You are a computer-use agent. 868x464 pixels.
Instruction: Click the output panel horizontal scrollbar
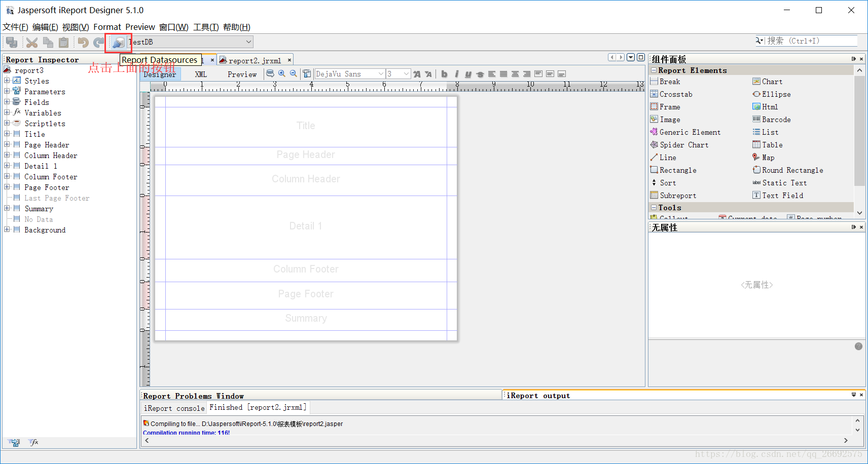(x=496, y=441)
